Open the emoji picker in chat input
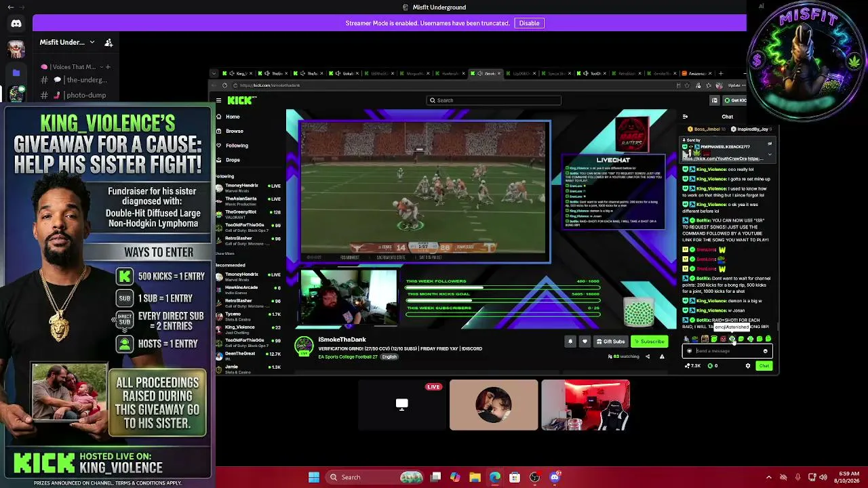 point(766,351)
